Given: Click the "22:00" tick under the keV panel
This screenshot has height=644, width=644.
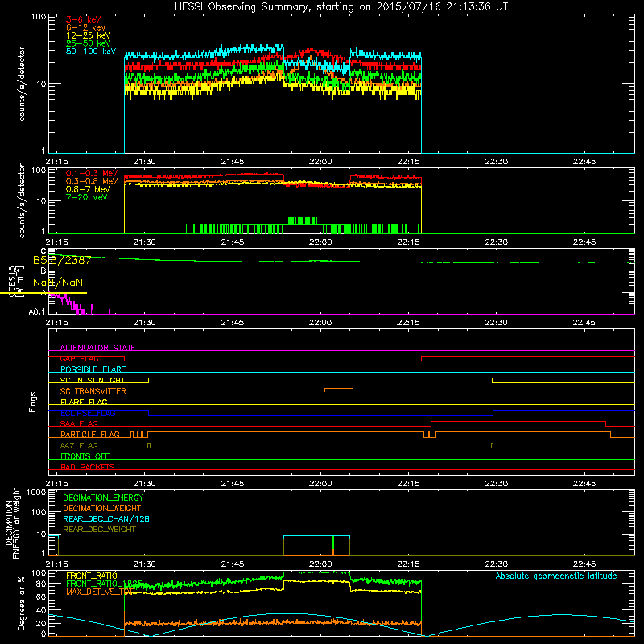Looking at the screenshot, I should [320, 162].
